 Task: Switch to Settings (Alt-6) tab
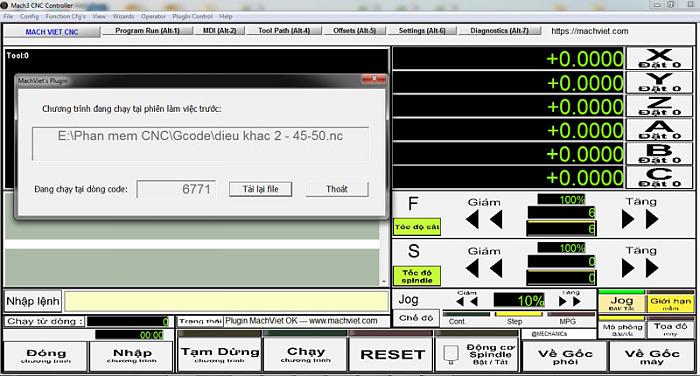tap(422, 30)
